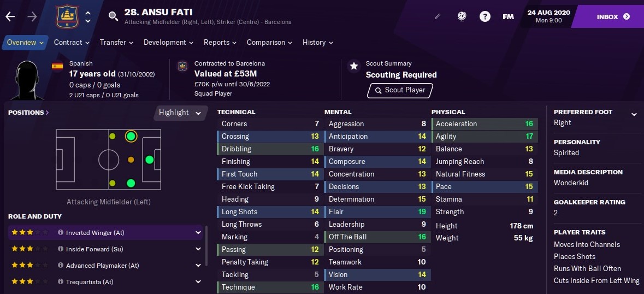This screenshot has height=294, width=644.
Task: Open the Development tab menu
Action: click(168, 42)
